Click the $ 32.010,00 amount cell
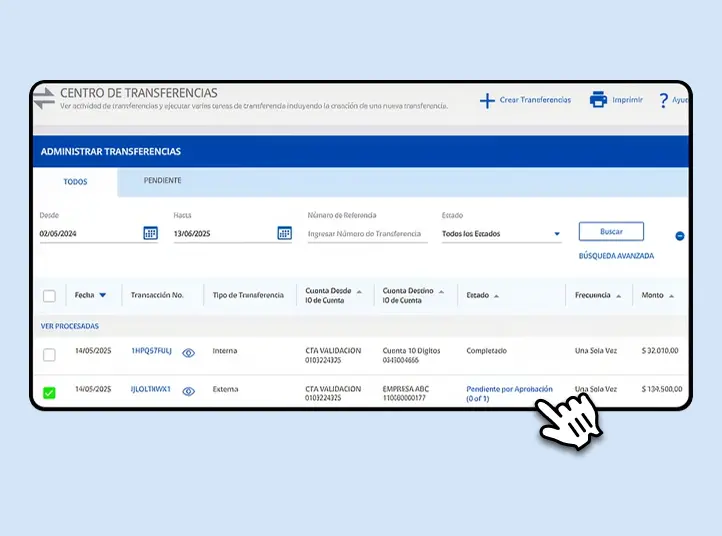722x536 pixels. tap(660, 351)
